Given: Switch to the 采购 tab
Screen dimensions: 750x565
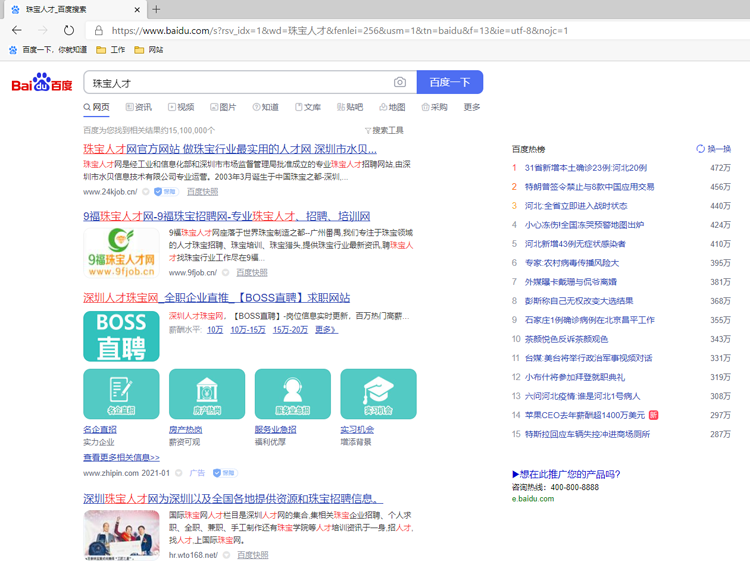Looking at the screenshot, I should pos(434,107).
